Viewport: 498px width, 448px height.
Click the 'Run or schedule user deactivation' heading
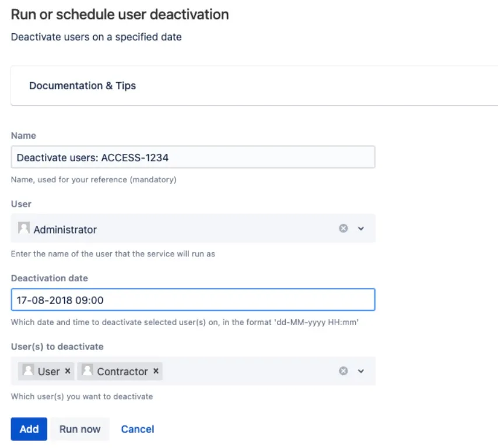120,15
